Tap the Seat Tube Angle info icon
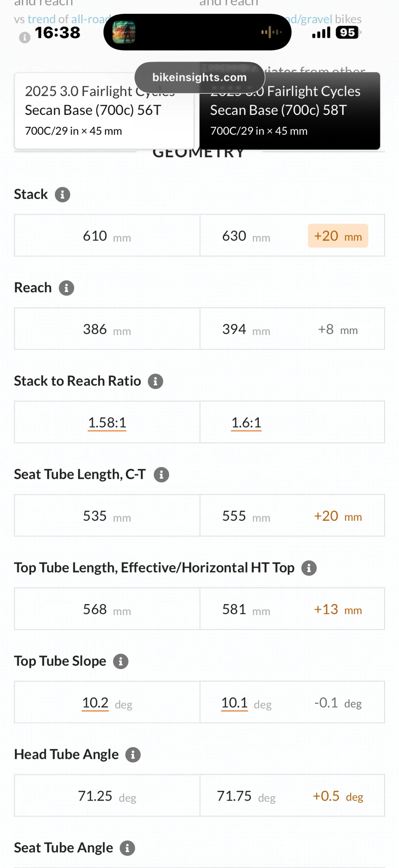The image size is (399, 868). pos(127,848)
